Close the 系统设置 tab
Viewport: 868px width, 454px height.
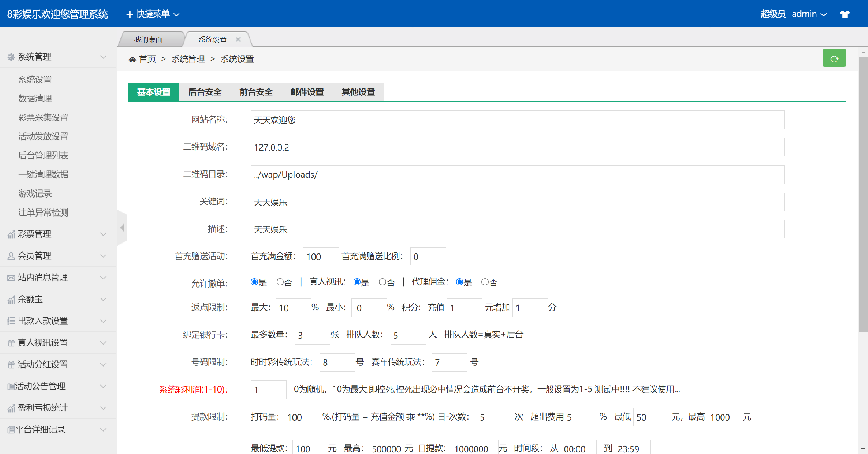pos(238,39)
